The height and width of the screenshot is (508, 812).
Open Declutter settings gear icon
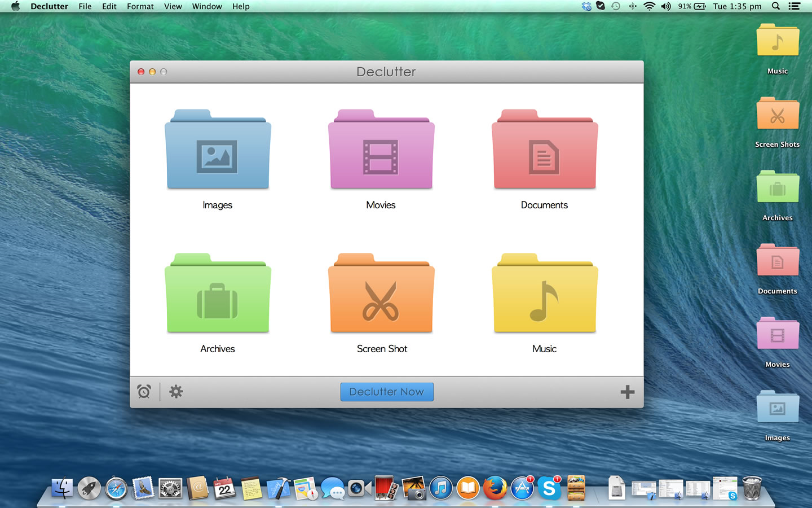(x=176, y=392)
